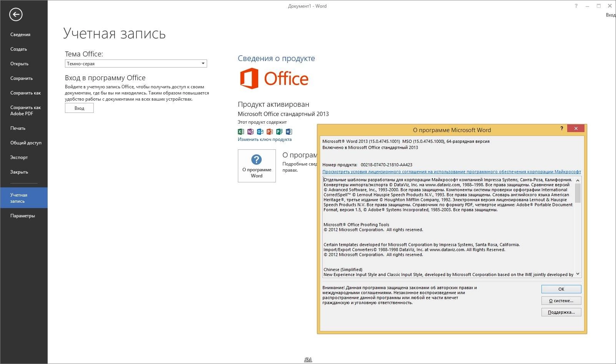Click the product number 00218-07470-21810-AA423
The image size is (616, 364).
tap(386, 165)
